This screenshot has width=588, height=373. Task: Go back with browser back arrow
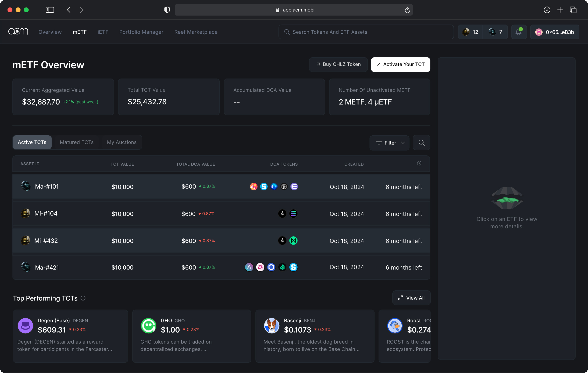point(69,10)
